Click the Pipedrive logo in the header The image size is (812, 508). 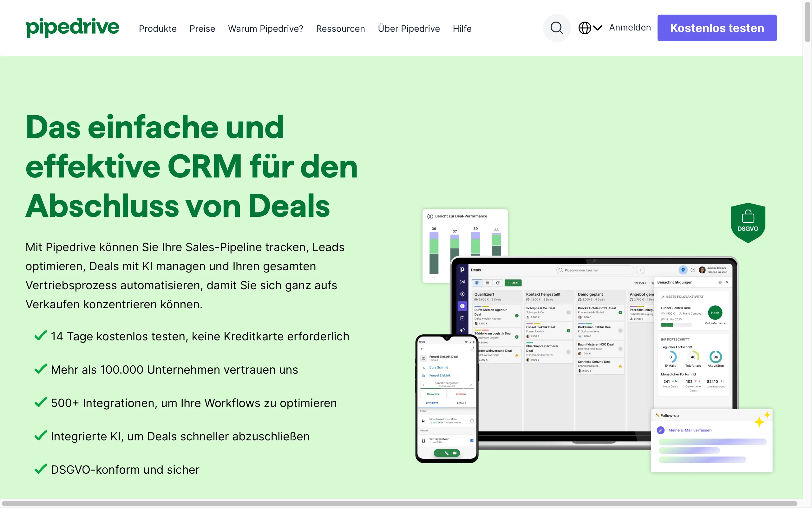72,27
